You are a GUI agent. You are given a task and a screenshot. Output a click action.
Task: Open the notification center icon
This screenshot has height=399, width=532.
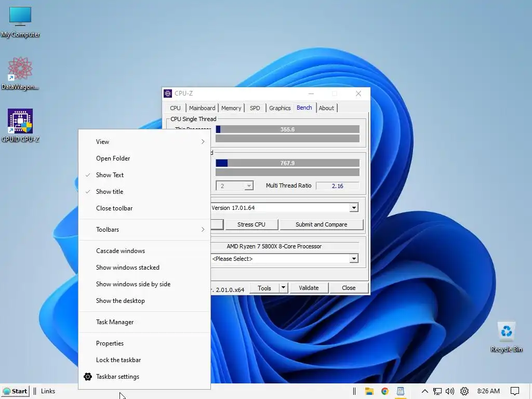[515, 391]
